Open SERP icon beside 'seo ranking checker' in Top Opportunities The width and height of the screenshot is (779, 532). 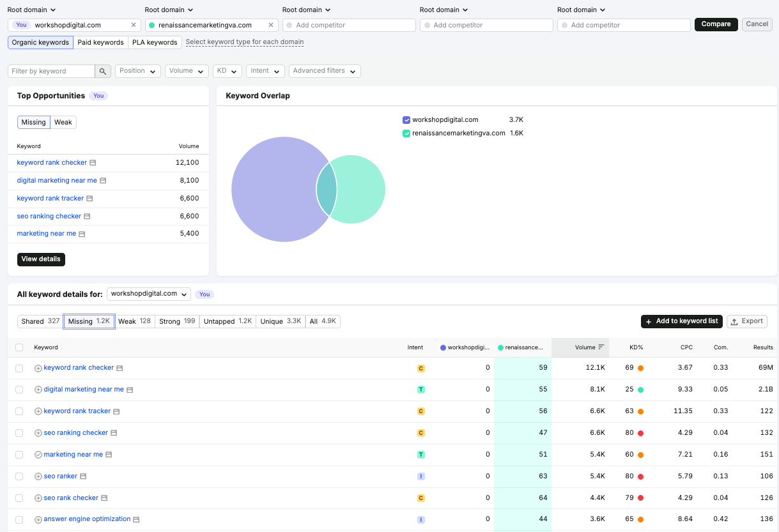pyautogui.click(x=87, y=217)
